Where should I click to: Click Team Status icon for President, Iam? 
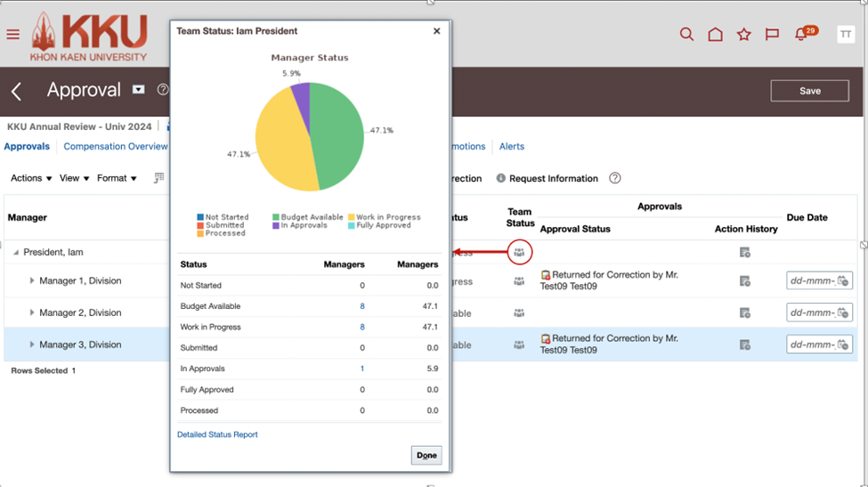(519, 253)
